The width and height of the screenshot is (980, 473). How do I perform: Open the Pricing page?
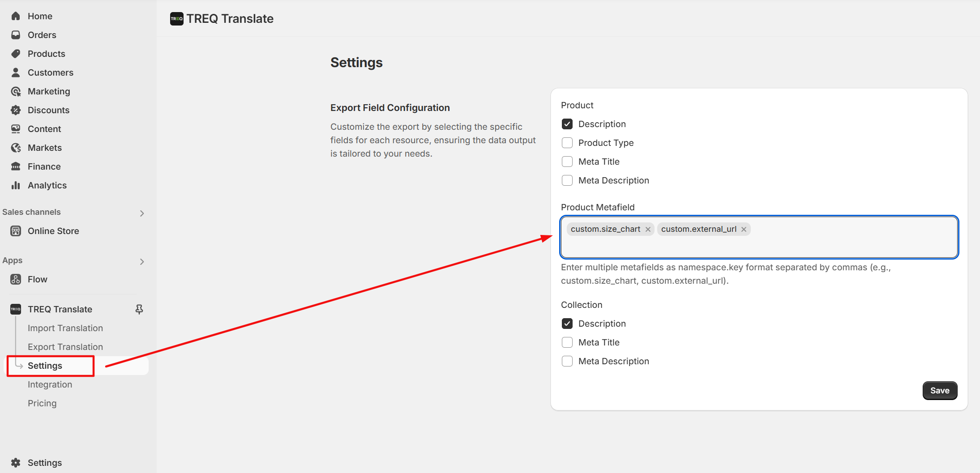42,403
